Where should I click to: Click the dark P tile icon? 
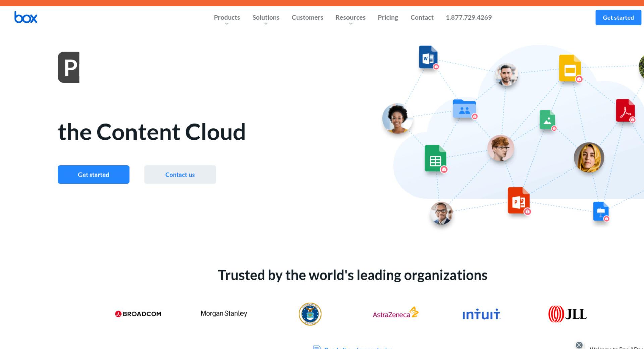click(x=68, y=67)
